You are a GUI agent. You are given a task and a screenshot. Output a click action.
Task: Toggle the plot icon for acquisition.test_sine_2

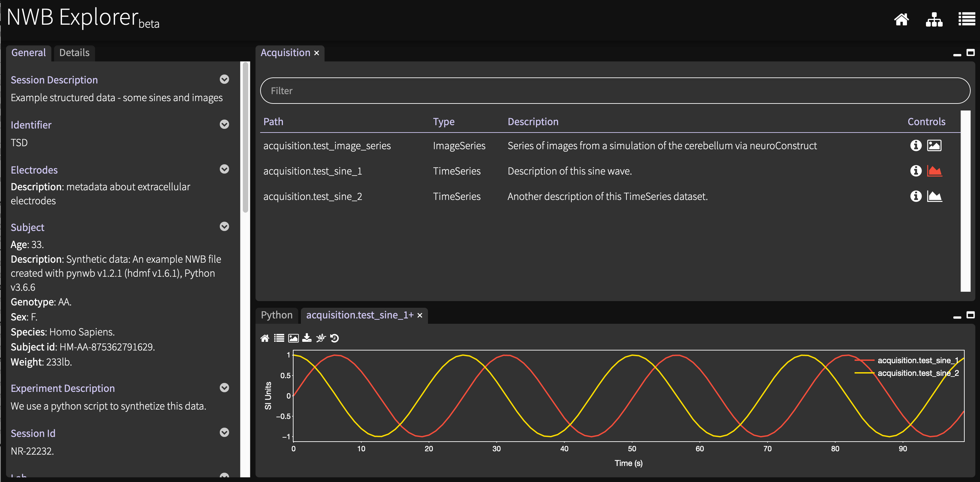tap(934, 196)
